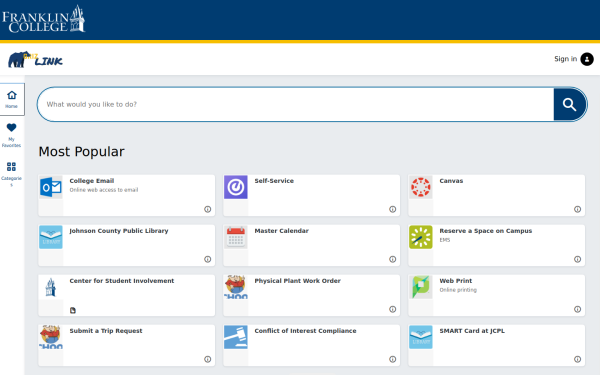Viewport: 600px width, 375px height.
Task: Open the Master Calendar title link
Action: [x=282, y=231]
